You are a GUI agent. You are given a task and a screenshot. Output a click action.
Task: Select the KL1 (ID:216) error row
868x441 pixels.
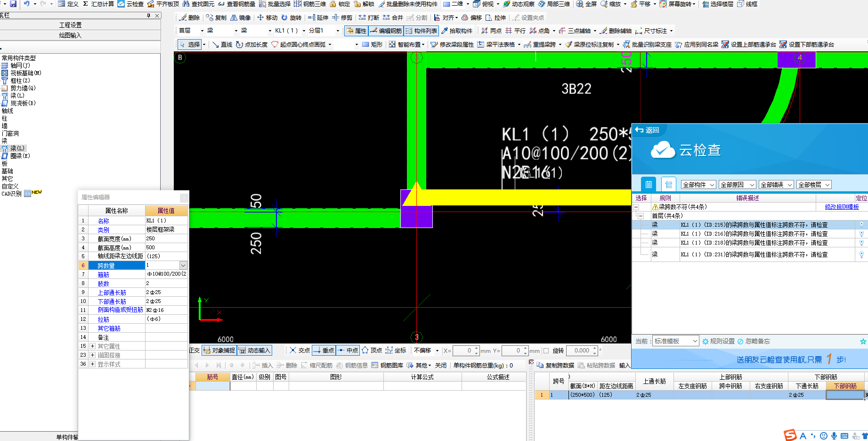pyautogui.click(x=750, y=234)
